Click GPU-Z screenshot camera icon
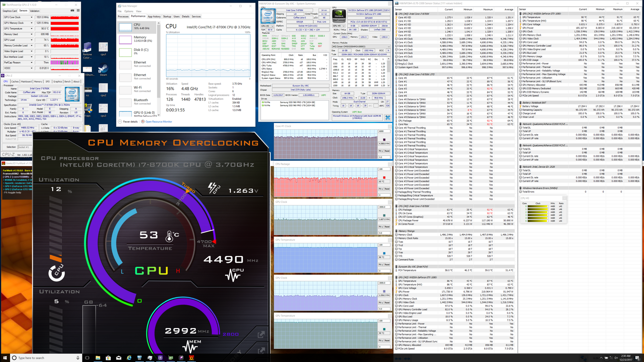This screenshot has height=362, width=644. tap(72, 11)
